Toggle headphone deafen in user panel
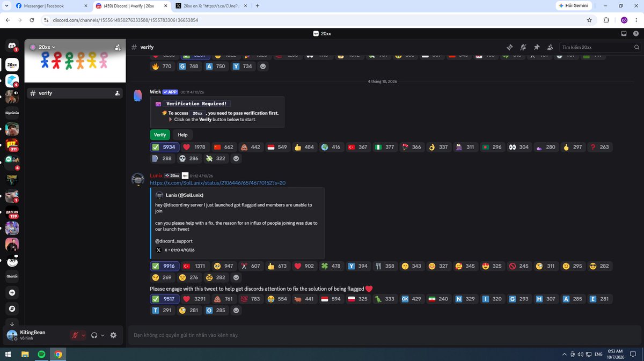This screenshot has width=644, height=361. [94, 335]
